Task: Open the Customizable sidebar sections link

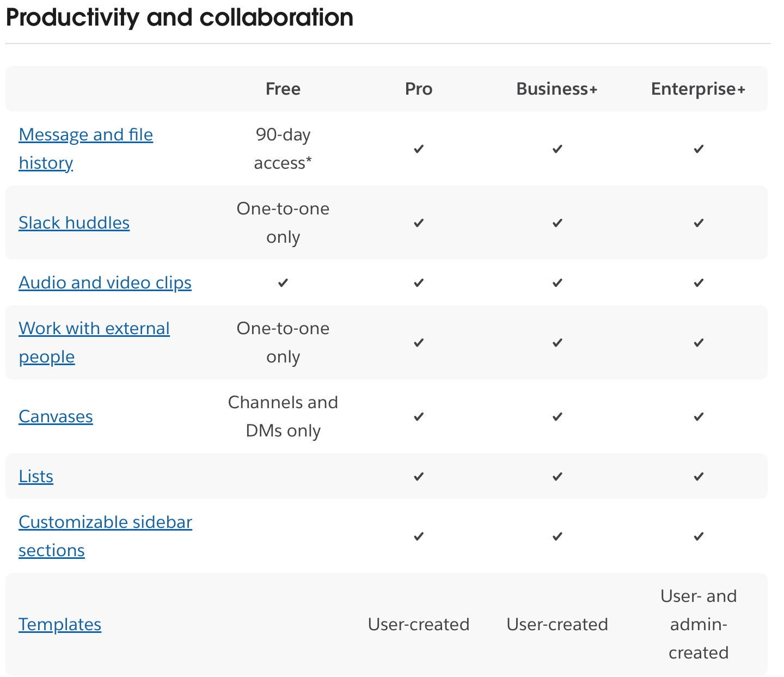Action: pos(105,522)
